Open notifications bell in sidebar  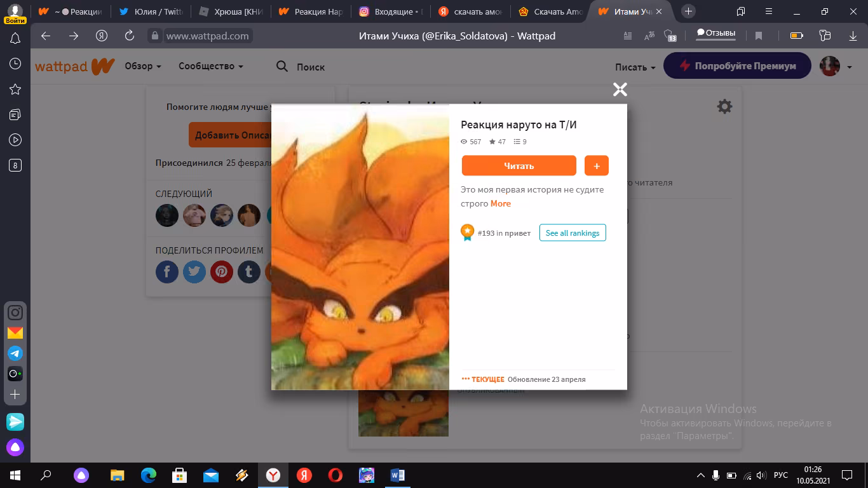[15, 39]
